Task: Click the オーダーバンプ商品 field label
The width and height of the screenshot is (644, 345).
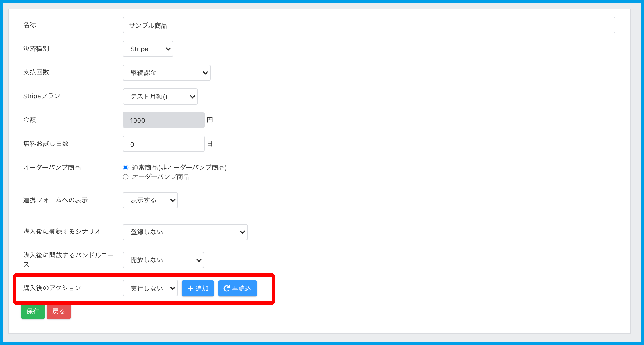Action: point(52,168)
